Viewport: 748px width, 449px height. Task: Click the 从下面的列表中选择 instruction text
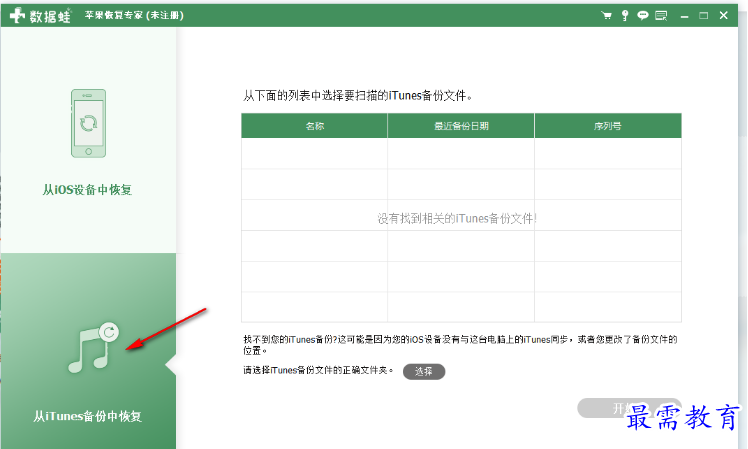click(x=358, y=96)
